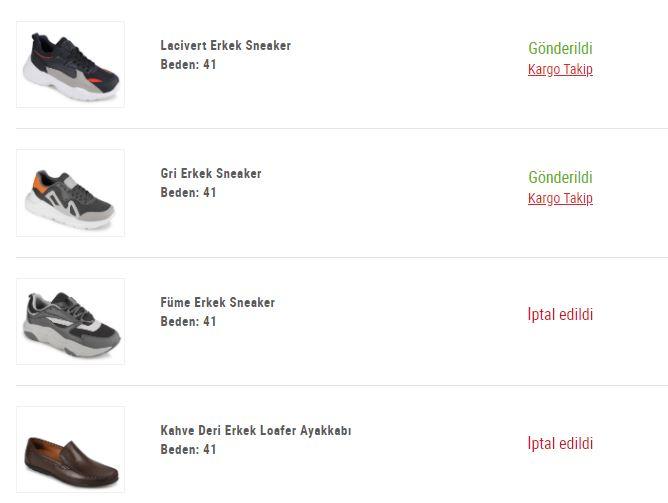Select the Gri Erkek Sneaker title
Screen dimensions: 668x503
pos(211,174)
